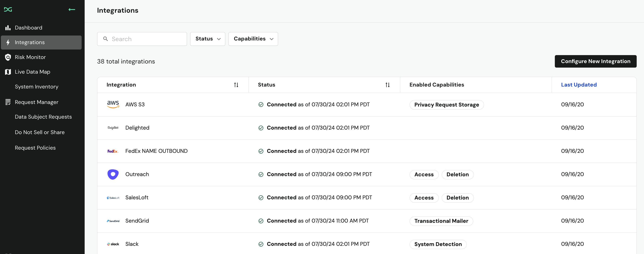Screen dimensions: 644x254
Task: Click connected checkmark in FedEx row
Action: point(261,151)
